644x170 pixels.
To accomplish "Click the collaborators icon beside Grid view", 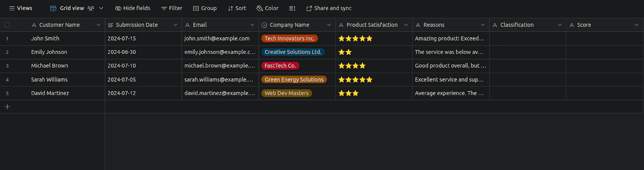I will tap(91, 8).
